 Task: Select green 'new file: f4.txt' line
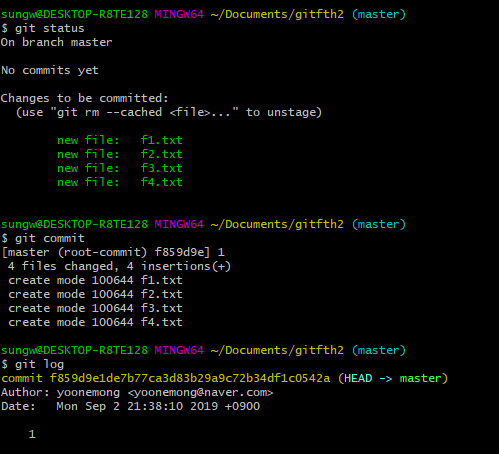[120, 182]
